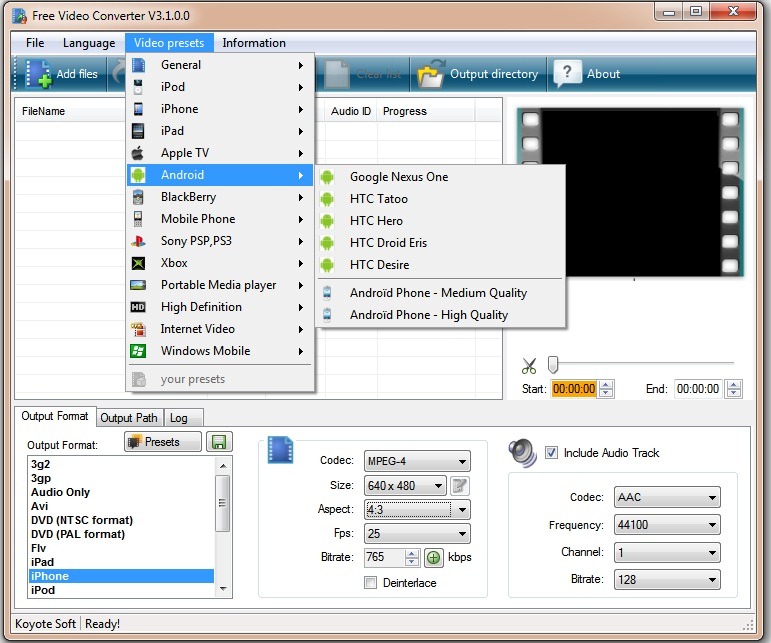Click the Add files toolbar icon
The height and width of the screenshot is (643, 771).
point(39,74)
